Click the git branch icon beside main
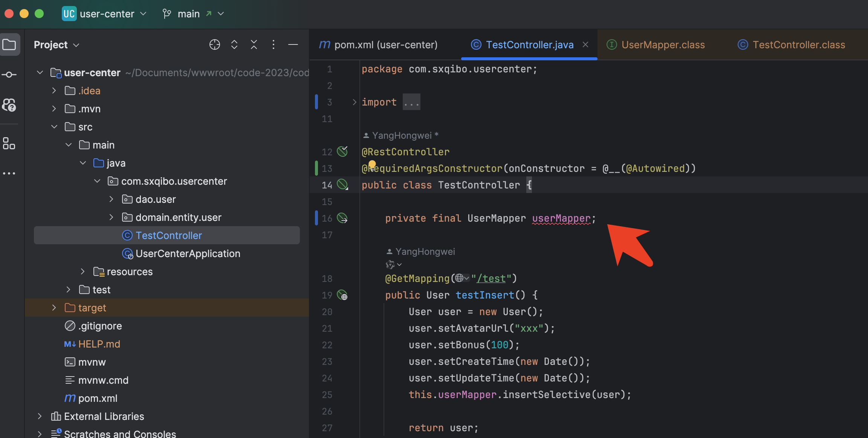868x438 pixels. [167, 14]
